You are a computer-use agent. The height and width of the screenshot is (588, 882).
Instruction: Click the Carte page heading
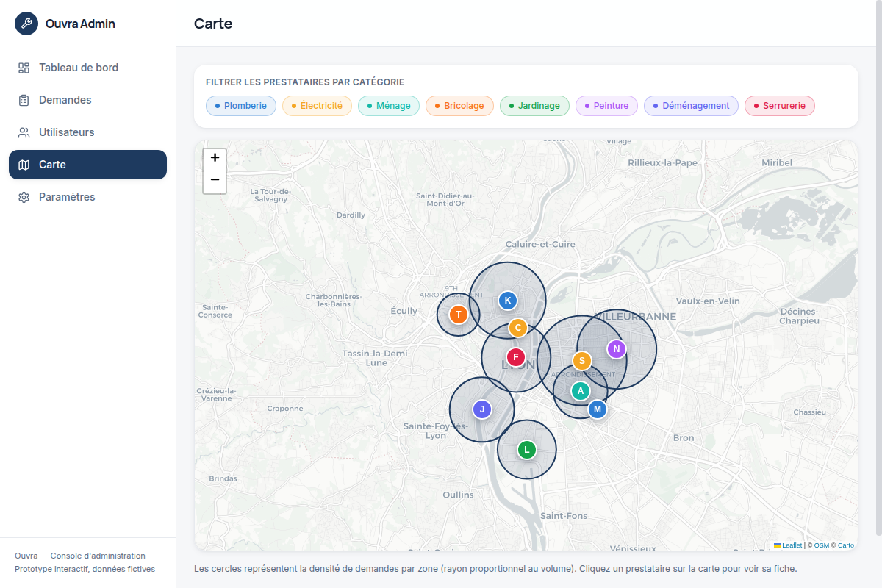213,24
